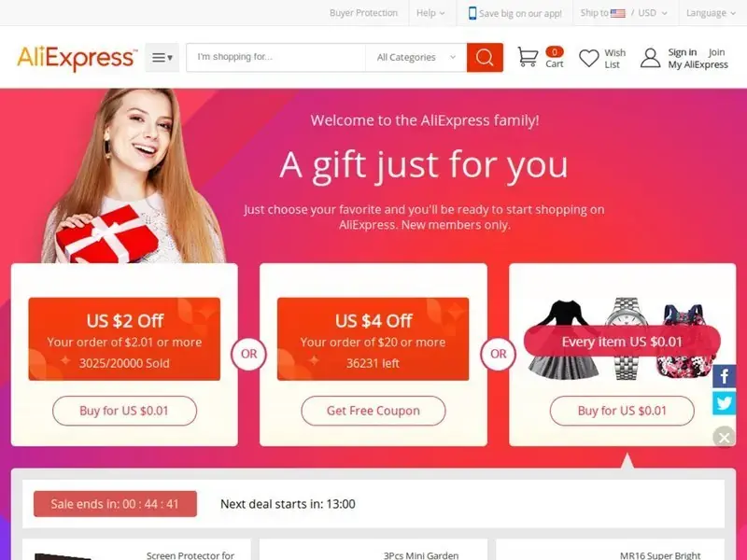Click Buy for US $0.01 under $2 Off

(124, 411)
